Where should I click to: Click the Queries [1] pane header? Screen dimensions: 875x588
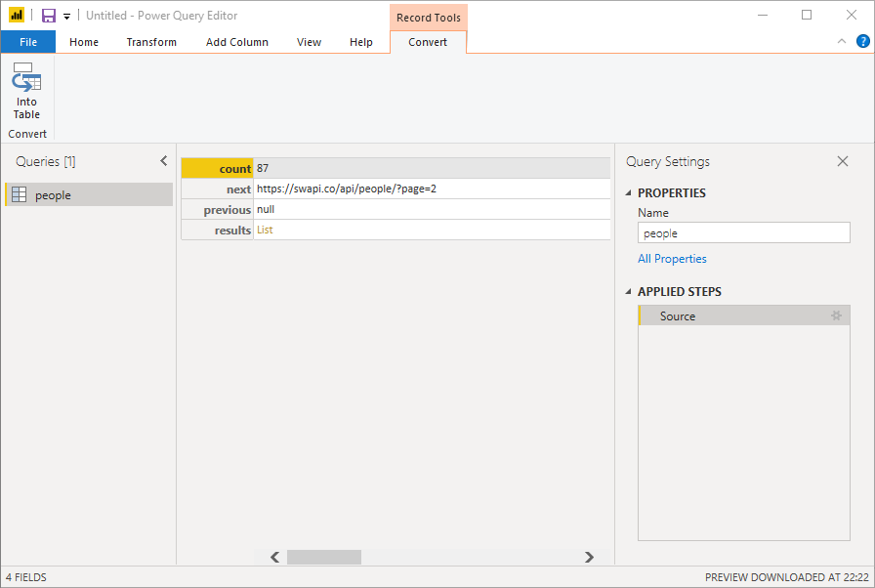pyautogui.click(x=46, y=161)
